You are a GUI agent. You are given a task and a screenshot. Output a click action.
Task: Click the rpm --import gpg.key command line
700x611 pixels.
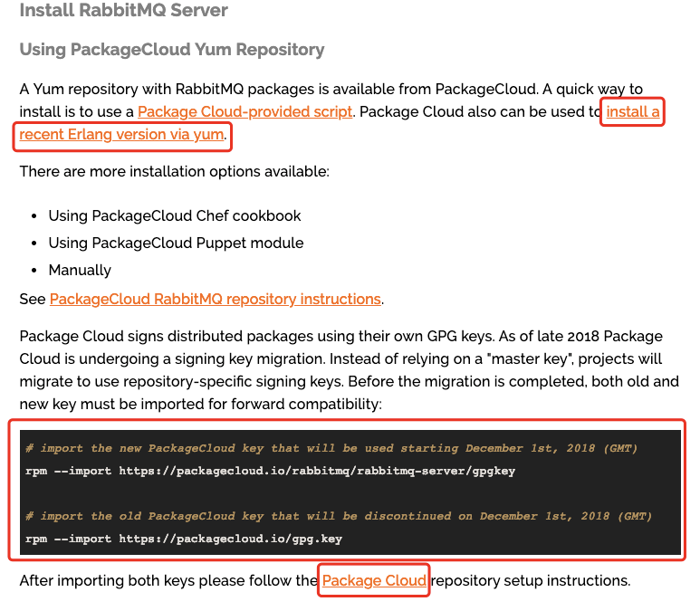pos(184,539)
